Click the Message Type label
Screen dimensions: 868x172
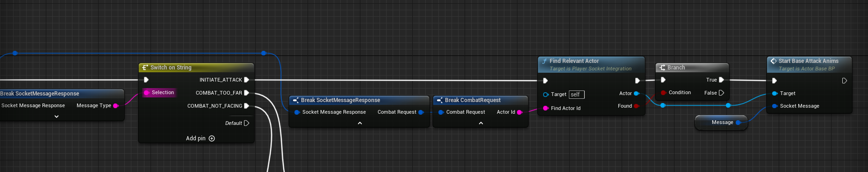94,106
